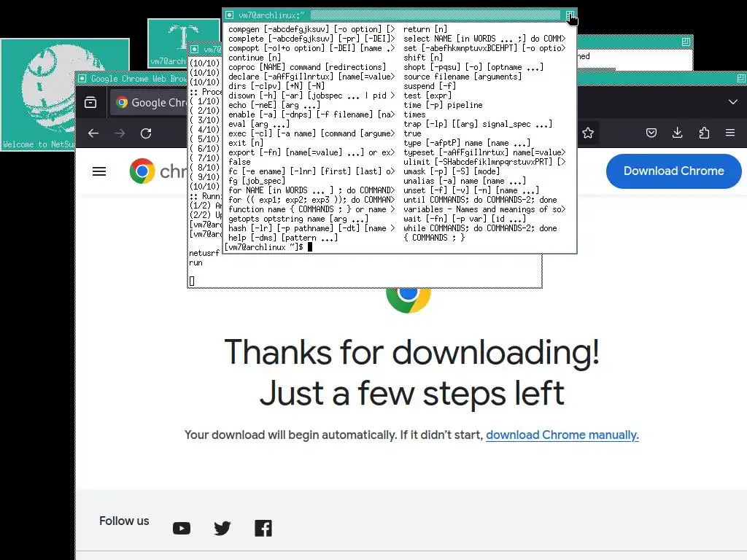Image resolution: width=747 pixels, height=560 pixels.
Task: Select the Google Chrome browser tab
Action: click(150, 102)
